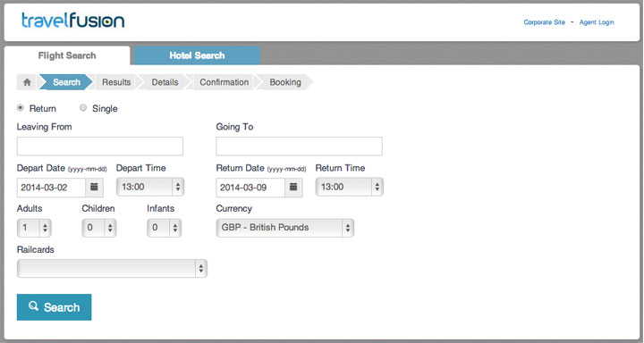Screen dimensions: 644x343
Task: Expand the Currency GBP dropdown
Action: pos(285,228)
